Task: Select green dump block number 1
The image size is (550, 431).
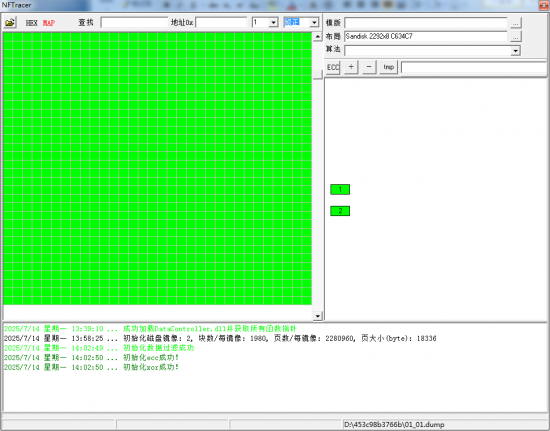Action: point(340,189)
